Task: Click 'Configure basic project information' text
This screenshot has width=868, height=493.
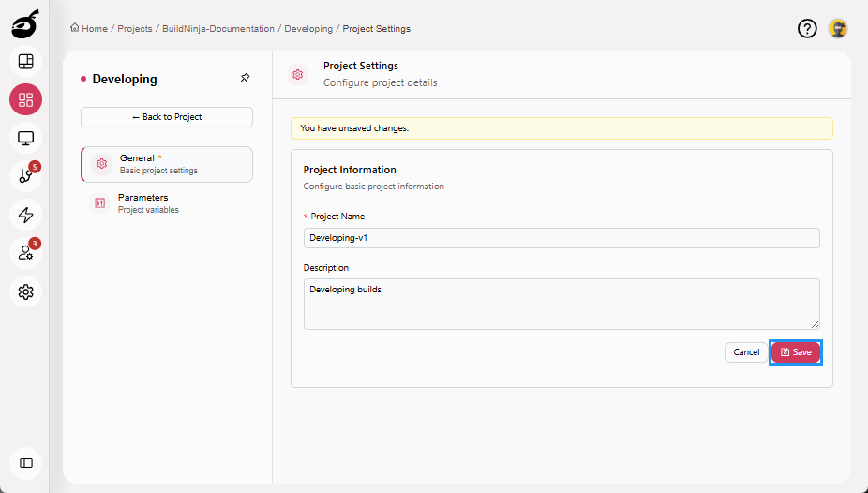Action: point(374,187)
